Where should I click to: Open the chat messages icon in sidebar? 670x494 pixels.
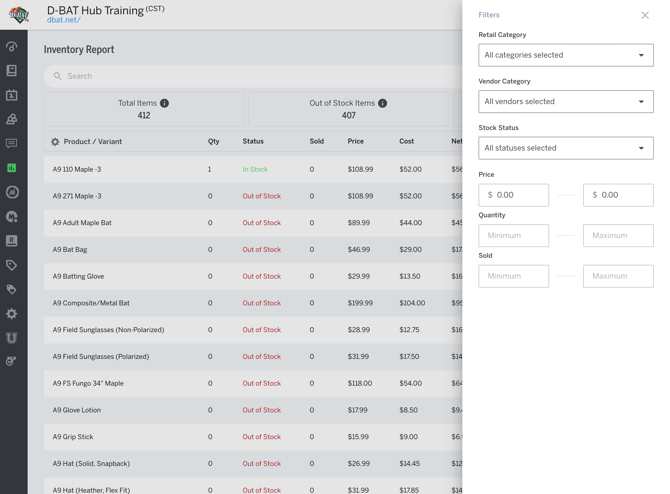point(12,144)
